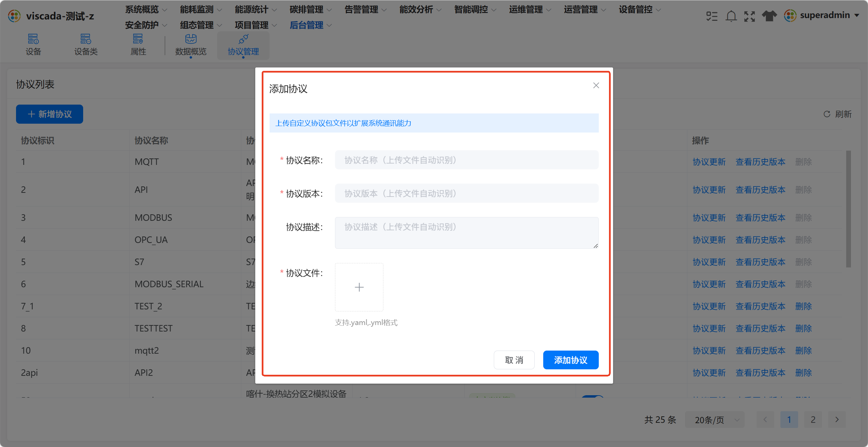Image resolution: width=868 pixels, height=447 pixels.
Task: Open 运维管理 menu
Action: (530, 10)
